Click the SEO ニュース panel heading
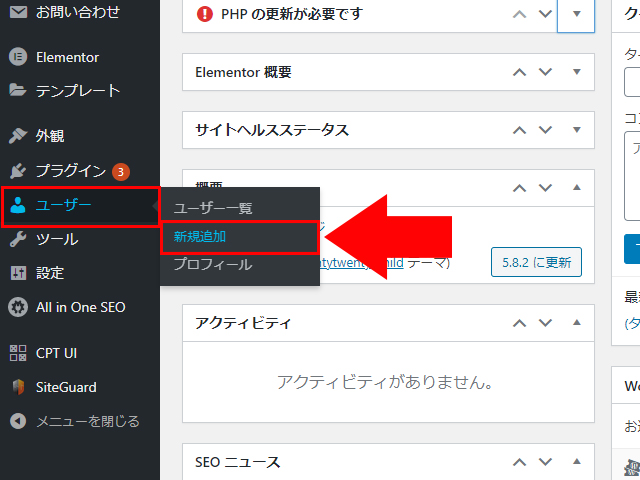Screen dimensions: 640x480 [238, 462]
